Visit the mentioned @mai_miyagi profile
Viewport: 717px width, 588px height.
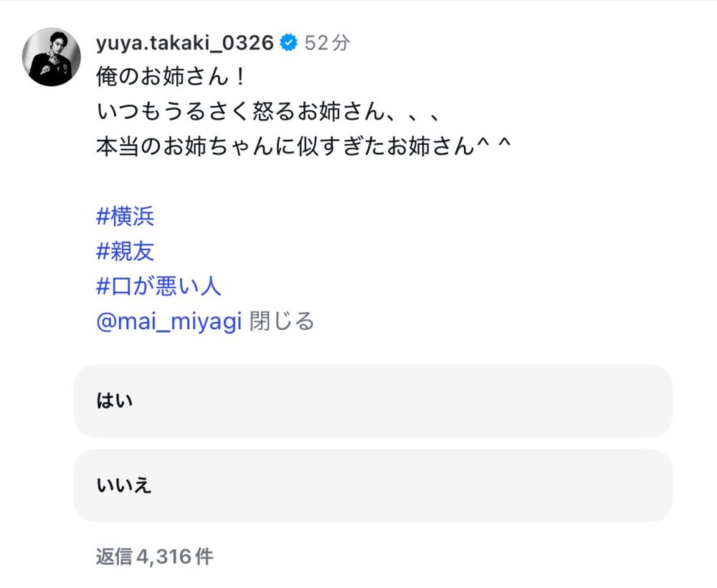click(168, 321)
